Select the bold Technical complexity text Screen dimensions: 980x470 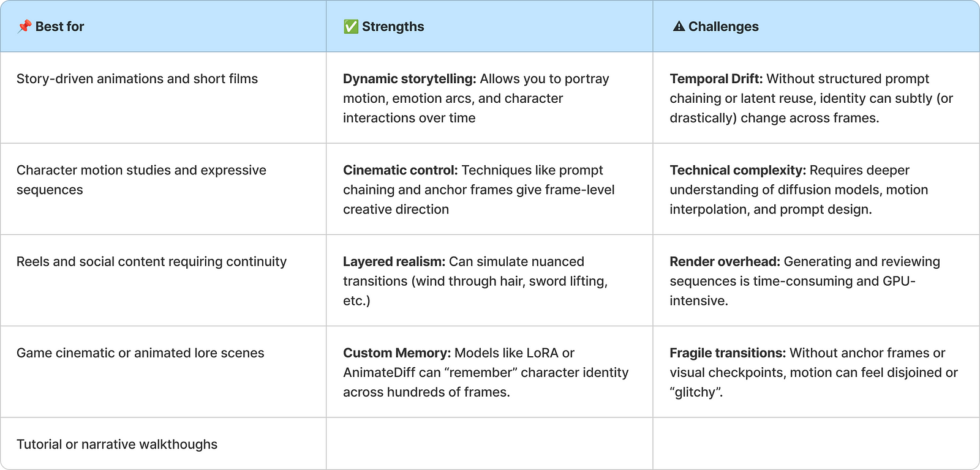[737, 170]
